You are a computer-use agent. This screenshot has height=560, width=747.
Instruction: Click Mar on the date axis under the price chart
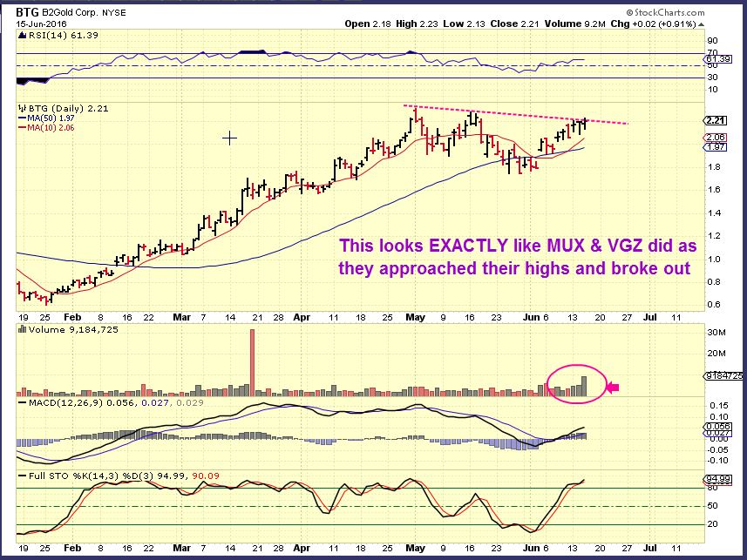(181, 317)
